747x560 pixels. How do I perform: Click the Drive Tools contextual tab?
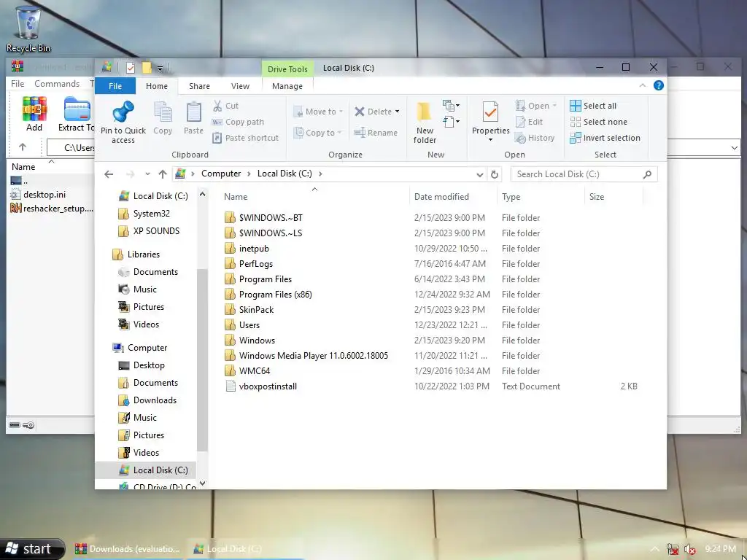pos(287,69)
